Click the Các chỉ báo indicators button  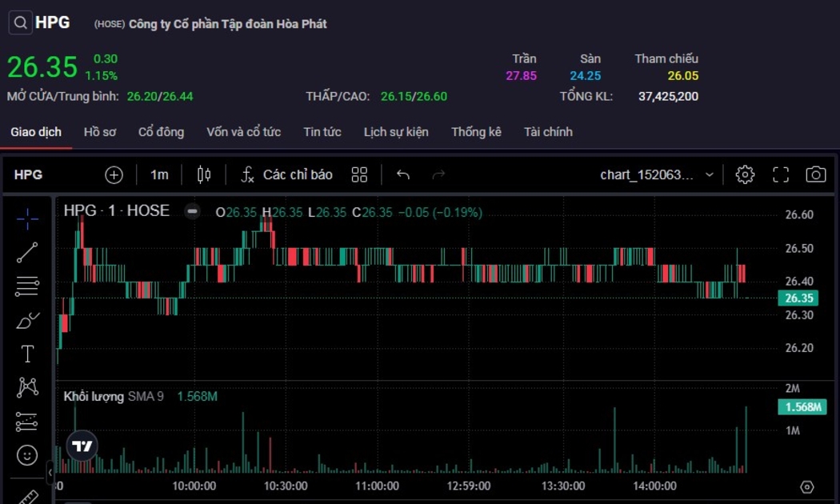(x=287, y=174)
